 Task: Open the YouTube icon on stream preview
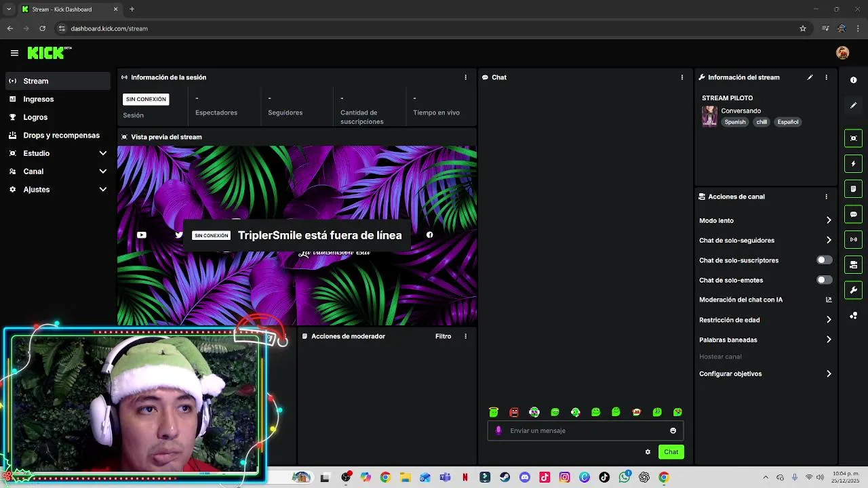[141, 235]
